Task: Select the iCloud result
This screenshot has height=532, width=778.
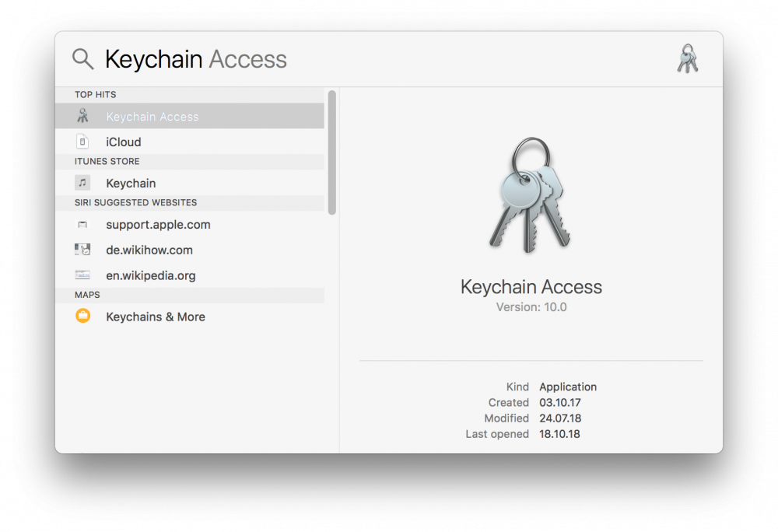Action: point(190,142)
